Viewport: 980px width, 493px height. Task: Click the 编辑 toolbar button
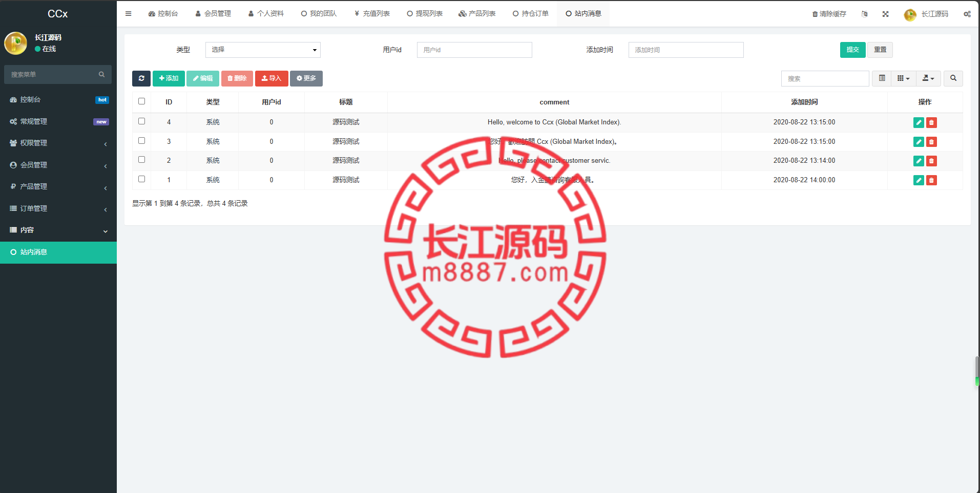click(x=203, y=78)
